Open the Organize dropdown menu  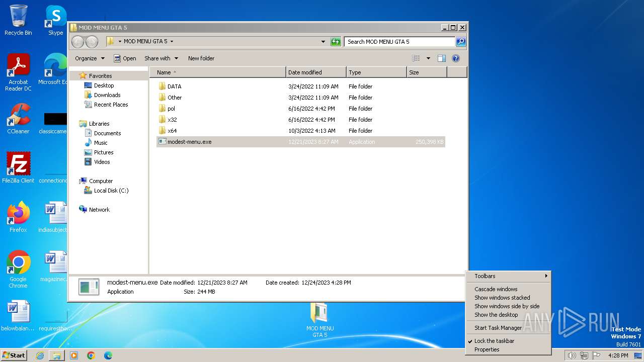point(90,58)
